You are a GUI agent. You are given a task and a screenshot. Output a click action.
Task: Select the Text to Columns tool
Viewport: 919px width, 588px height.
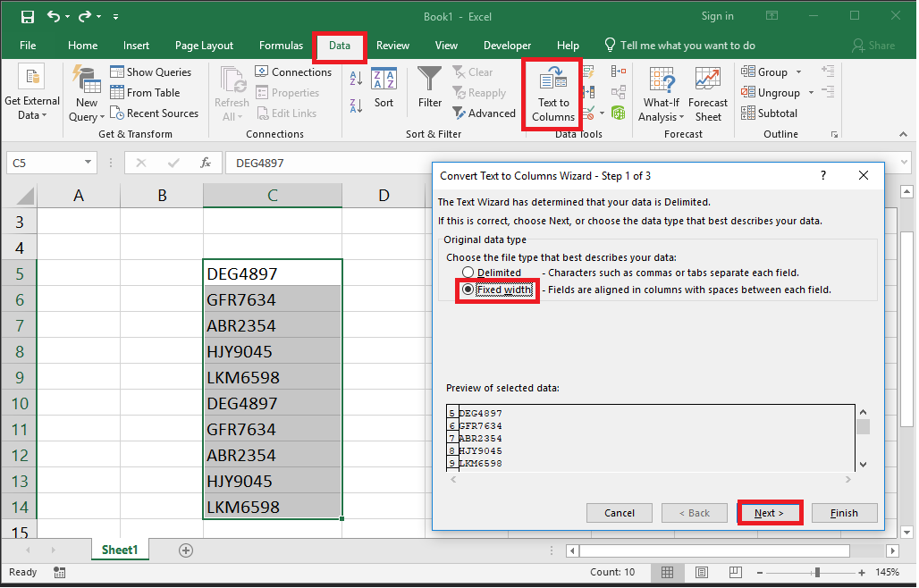pos(552,93)
